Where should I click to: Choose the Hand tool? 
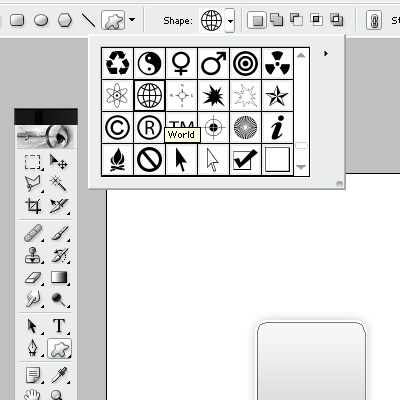tap(33, 395)
